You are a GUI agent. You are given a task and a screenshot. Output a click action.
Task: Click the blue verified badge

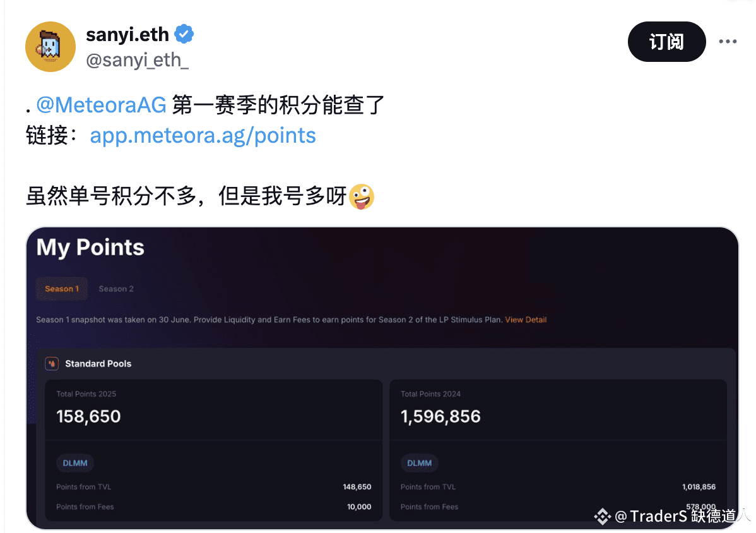tap(184, 34)
